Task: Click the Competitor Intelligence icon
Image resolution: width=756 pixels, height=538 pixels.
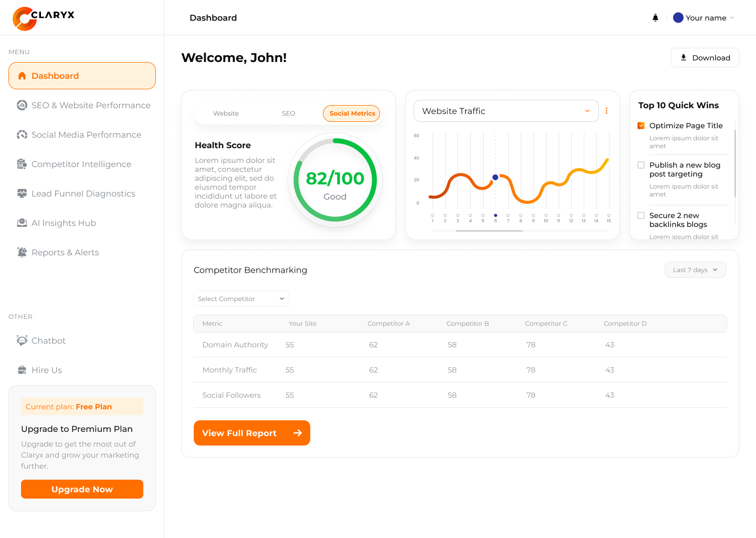Action: pyautogui.click(x=22, y=164)
